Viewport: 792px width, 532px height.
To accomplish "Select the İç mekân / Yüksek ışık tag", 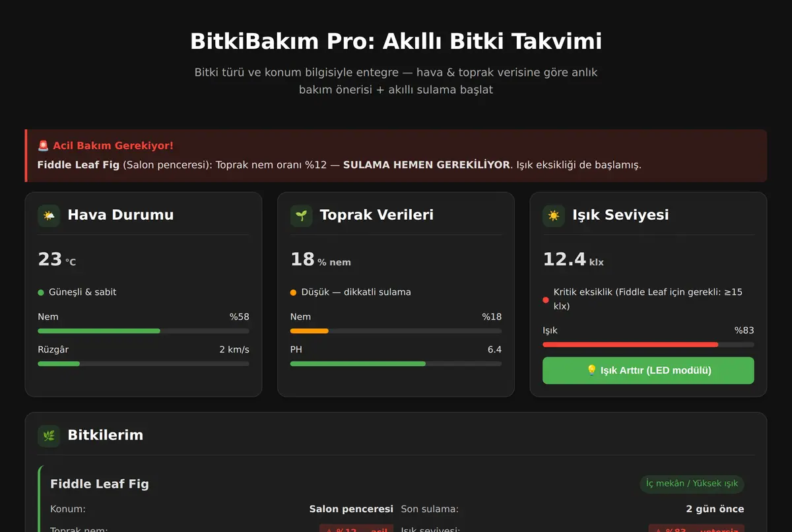I will pyautogui.click(x=692, y=484).
